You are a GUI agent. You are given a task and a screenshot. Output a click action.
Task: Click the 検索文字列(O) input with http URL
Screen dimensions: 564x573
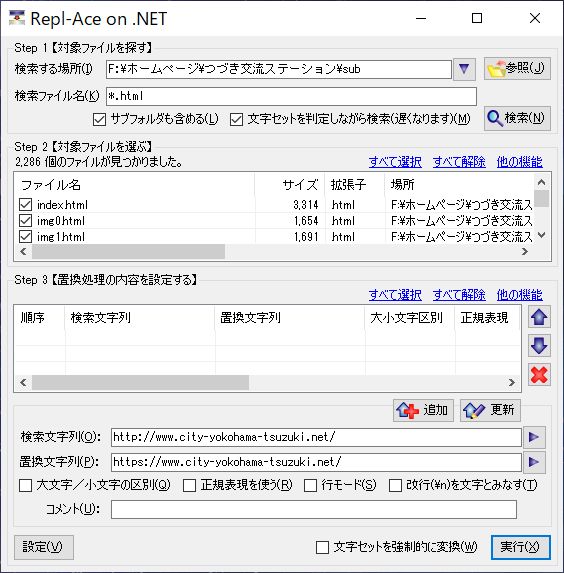pyautogui.click(x=316, y=437)
